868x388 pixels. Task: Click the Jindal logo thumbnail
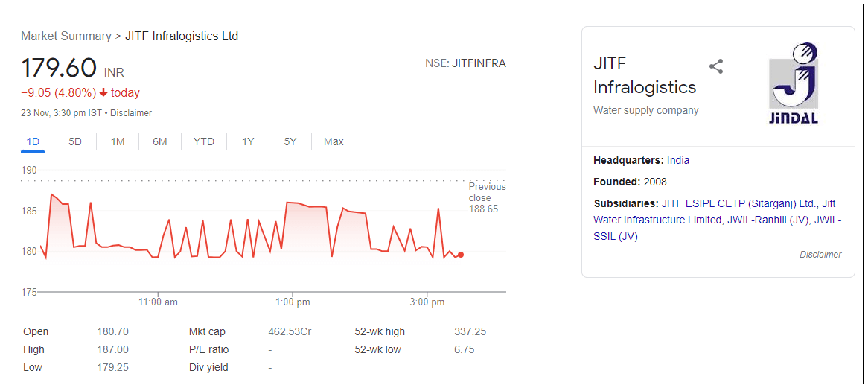794,83
